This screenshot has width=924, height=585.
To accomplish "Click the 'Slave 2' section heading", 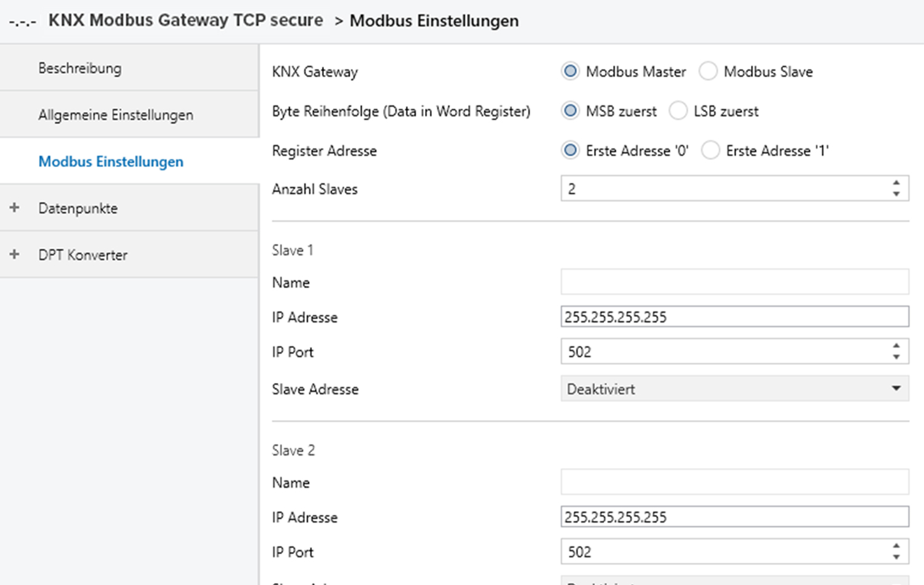I will click(293, 450).
